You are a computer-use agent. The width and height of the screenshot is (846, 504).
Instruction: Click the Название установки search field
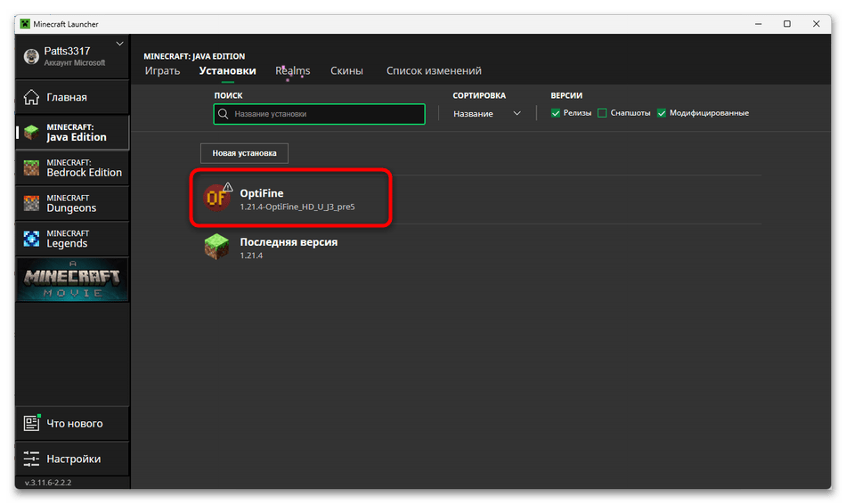coord(320,114)
